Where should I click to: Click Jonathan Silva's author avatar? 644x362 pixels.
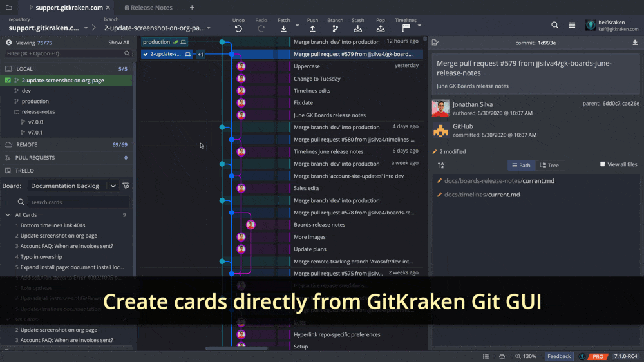[440, 108]
